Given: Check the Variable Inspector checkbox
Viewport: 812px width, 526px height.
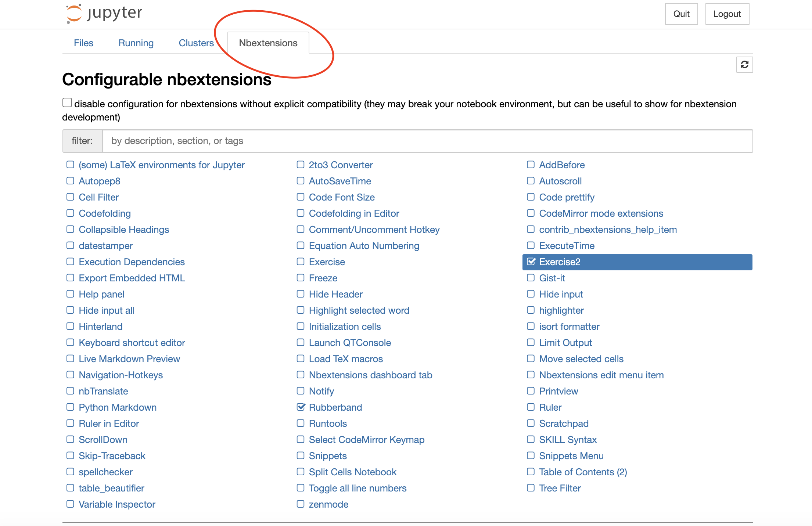Looking at the screenshot, I should (70, 504).
